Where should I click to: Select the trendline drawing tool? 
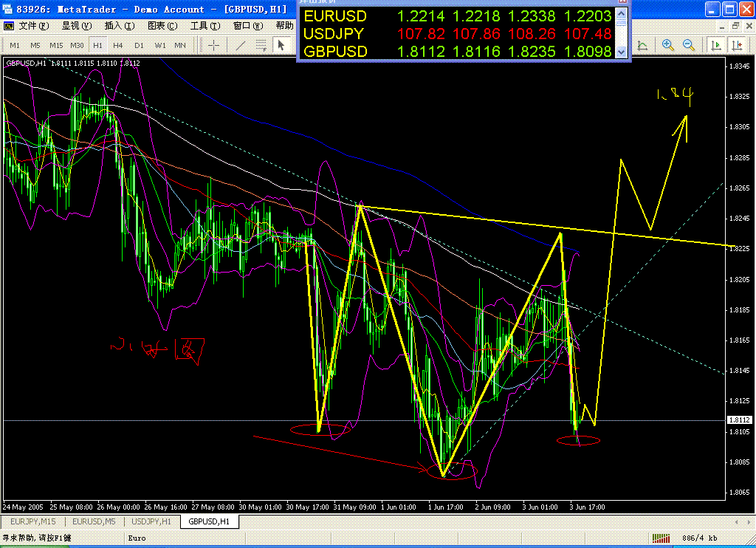[x=241, y=45]
